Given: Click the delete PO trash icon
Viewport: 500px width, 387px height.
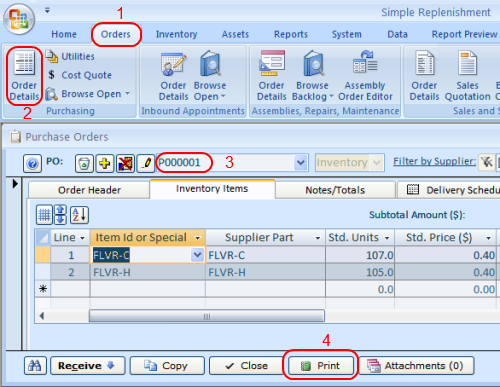Looking at the screenshot, I should [x=84, y=163].
